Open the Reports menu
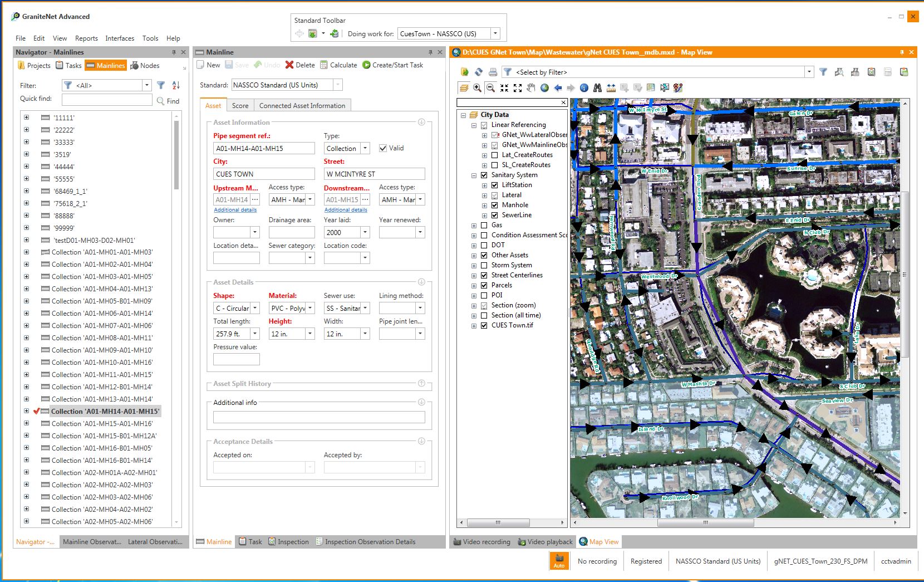The image size is (924, 582). 86,38
